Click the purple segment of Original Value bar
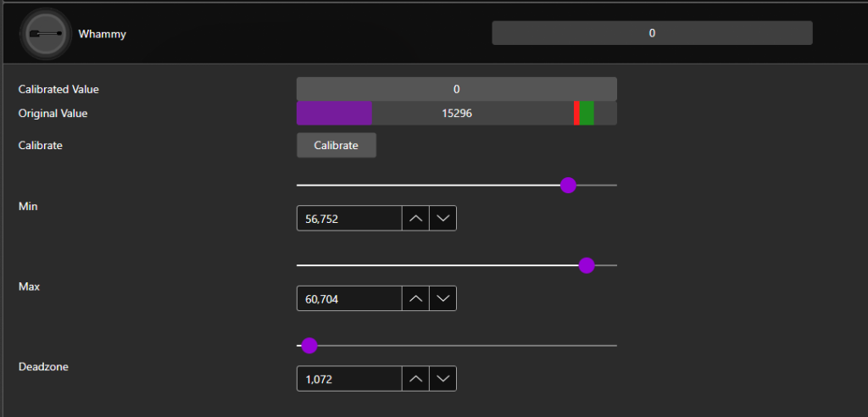868x417 pixels. pyautogui.click(x=334, y=114)
